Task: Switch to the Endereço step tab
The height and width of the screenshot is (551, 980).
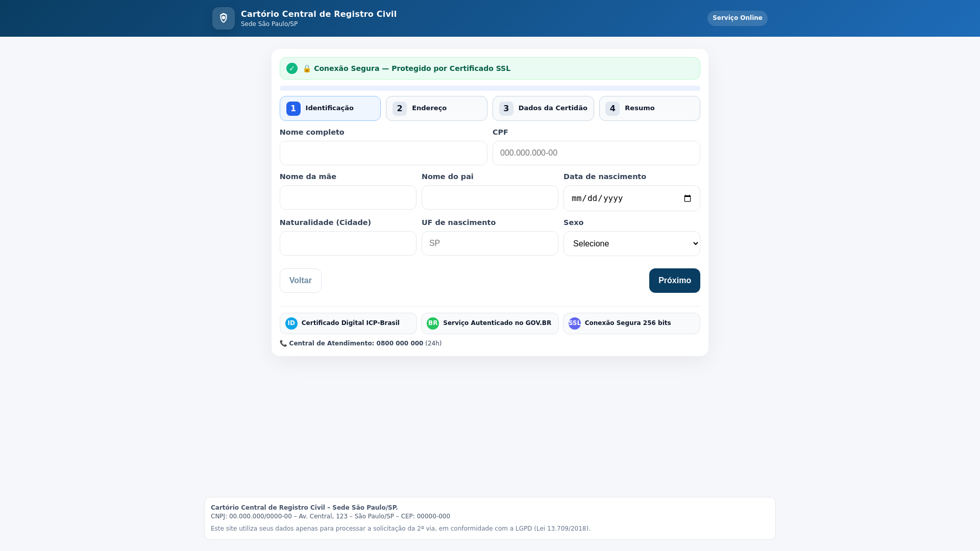Action: (436, 109)
